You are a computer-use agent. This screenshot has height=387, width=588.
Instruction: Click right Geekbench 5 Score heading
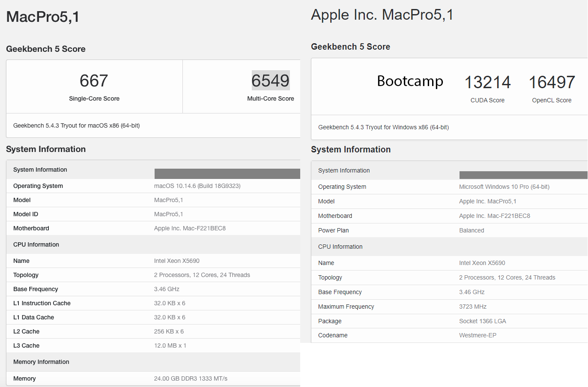click(351, 47)
